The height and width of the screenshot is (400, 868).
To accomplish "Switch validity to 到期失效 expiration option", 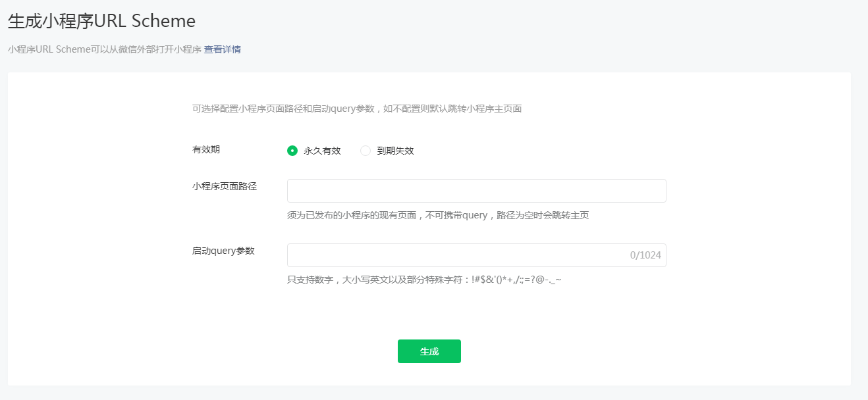I will click(x=366, y=150).
